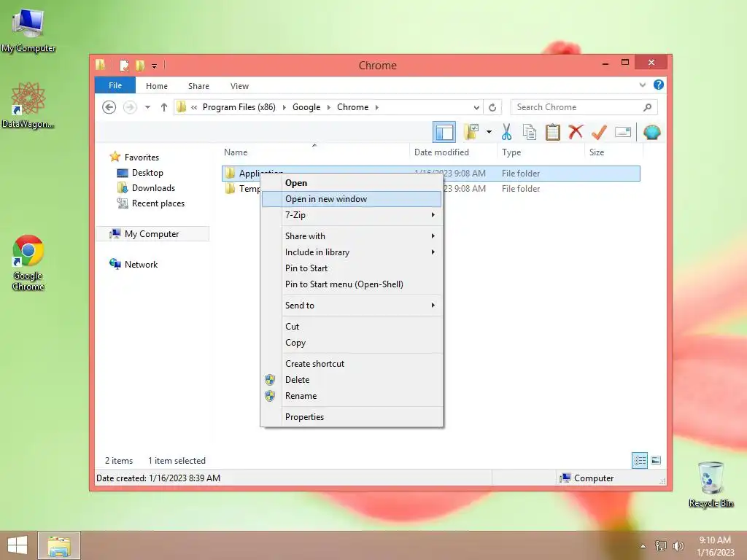747x560 pixels.
Task: Select Open in new window
Action: pyautogui.click(x=352, y=199)
